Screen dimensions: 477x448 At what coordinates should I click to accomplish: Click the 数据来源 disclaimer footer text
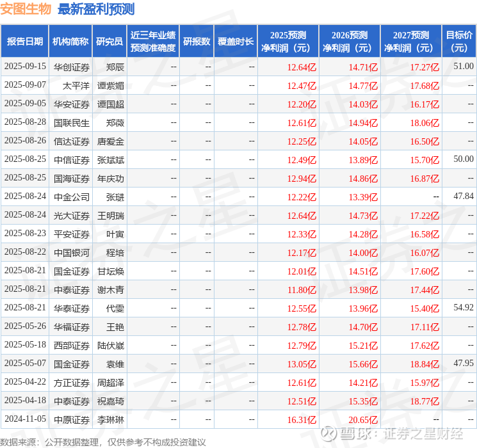tap(103, 442)
